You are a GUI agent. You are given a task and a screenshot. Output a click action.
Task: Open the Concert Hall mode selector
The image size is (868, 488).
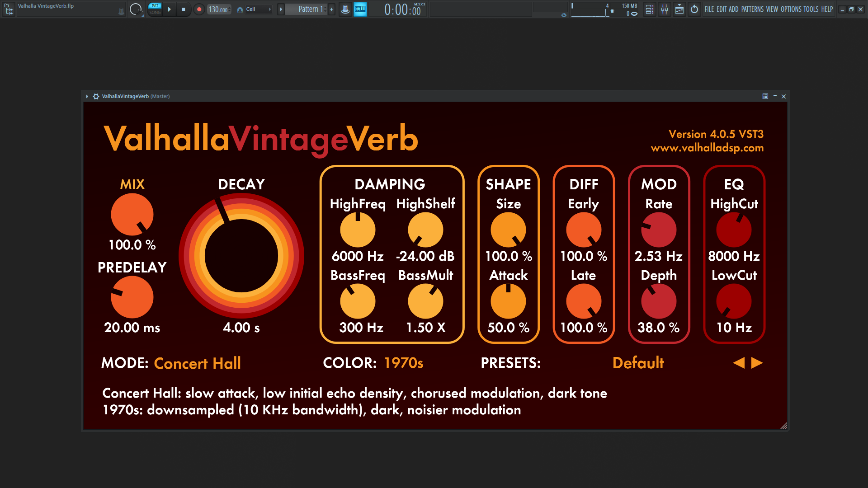pos(197,363)
